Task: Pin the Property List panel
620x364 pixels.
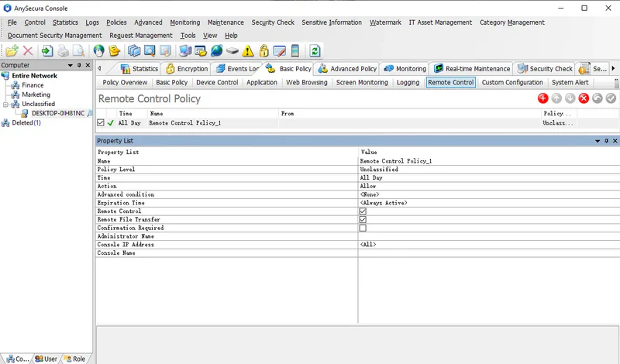Action: click(x=606, y=141)
